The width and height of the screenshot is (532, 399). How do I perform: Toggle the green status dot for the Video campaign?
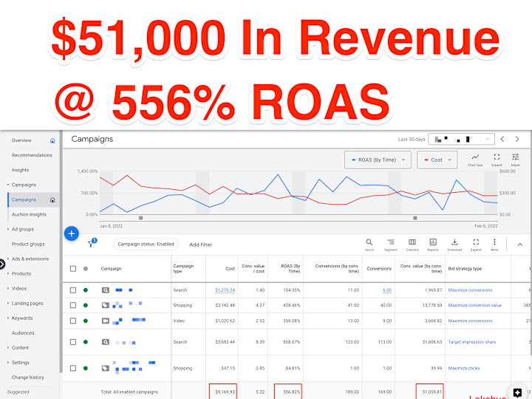tap(86, 321)
